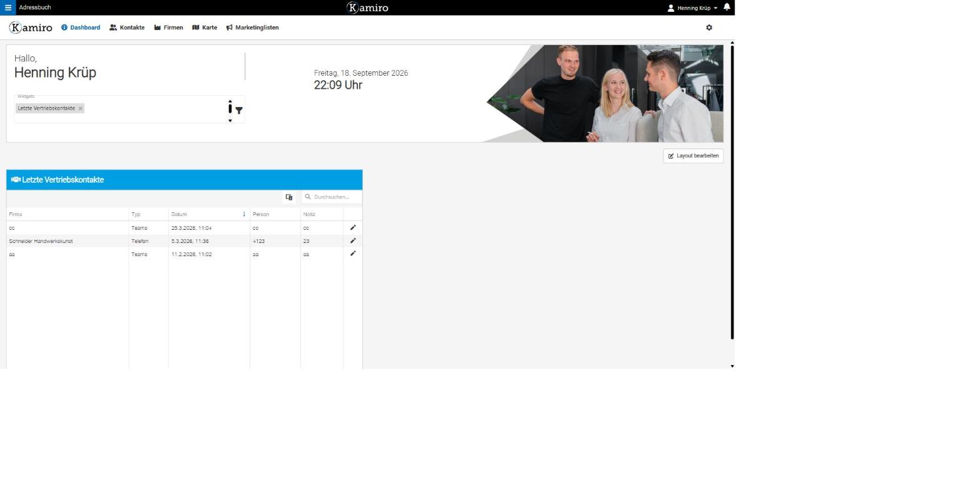Edit the cc contact row

[x=353, y=227]
